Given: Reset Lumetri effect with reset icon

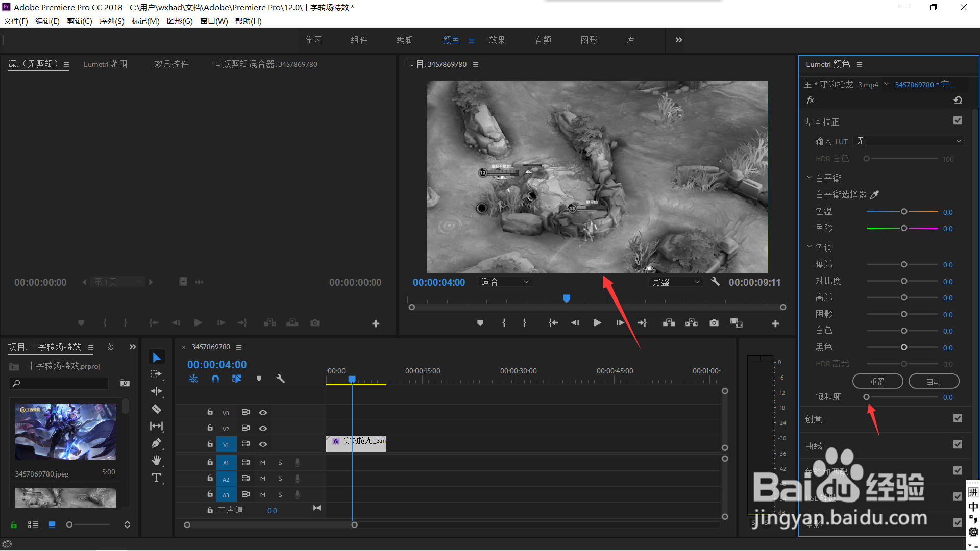Looking at the screenshot, I should click(958, 100).
